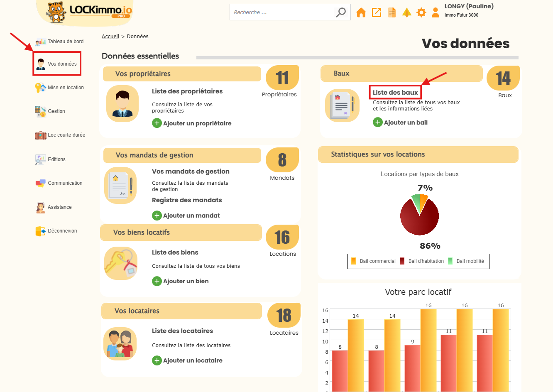553x392 pixels.
Task: Open the Liste des baux link
Action: pyautogui.click(x=395, y=93)
